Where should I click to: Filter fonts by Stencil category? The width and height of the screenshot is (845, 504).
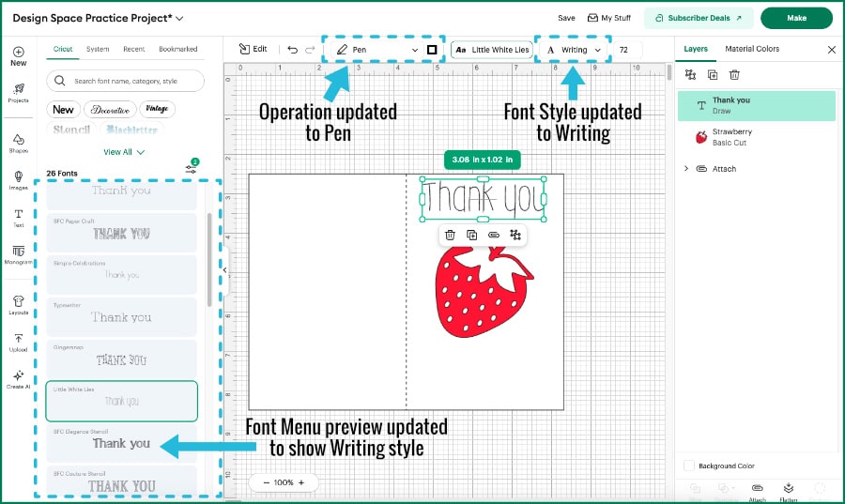71,130
